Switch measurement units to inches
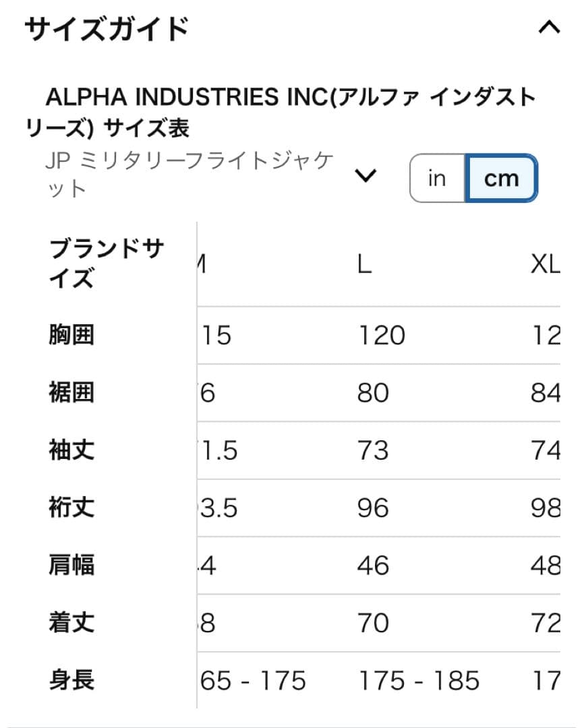The image size is (584, 728). click(x=436, y=178)
